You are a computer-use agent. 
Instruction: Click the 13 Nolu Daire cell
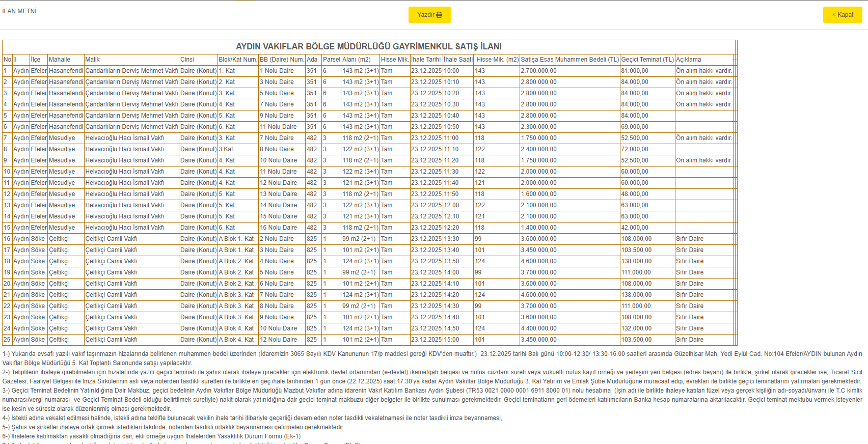[x=279, y=194]
